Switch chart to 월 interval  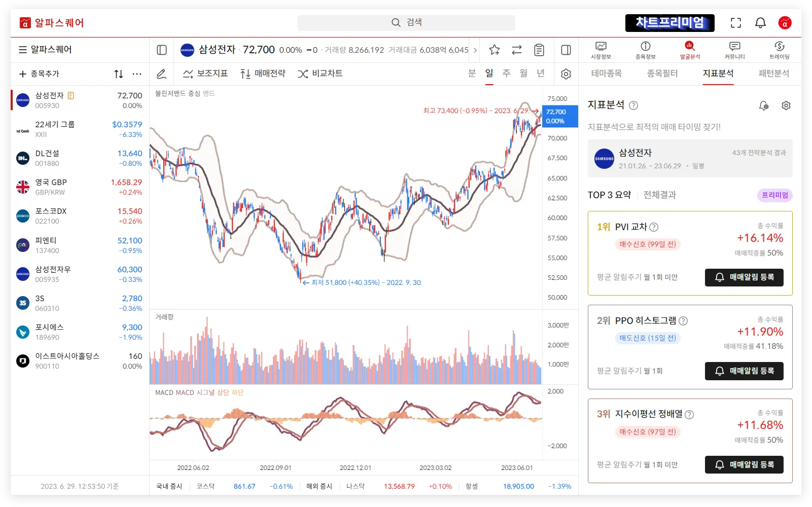click(x=524, y=74)
